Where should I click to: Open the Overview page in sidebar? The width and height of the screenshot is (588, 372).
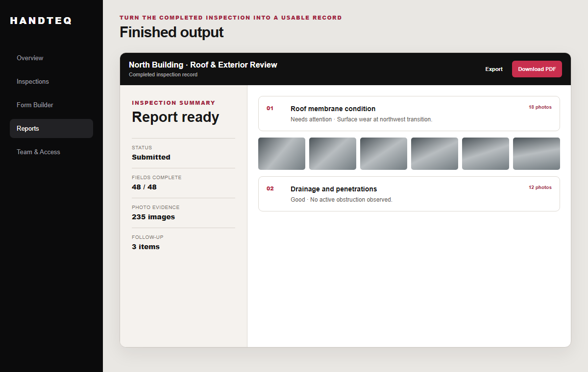click(x=51, y=58)
